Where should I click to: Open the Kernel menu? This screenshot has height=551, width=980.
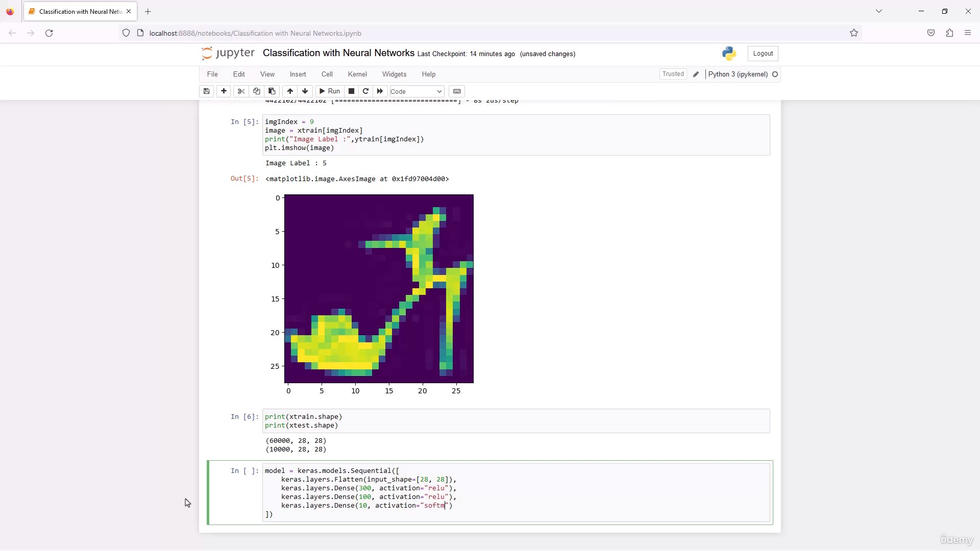point(357,74)
